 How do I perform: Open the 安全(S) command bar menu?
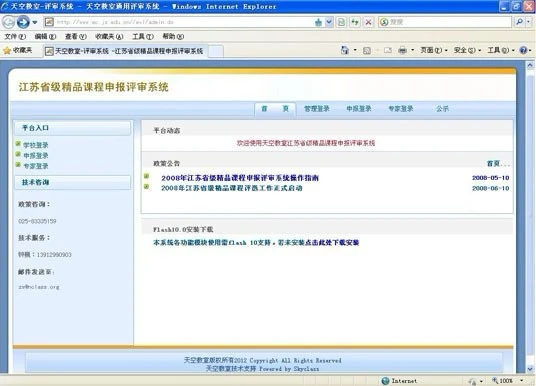click(x=467, y=51)
